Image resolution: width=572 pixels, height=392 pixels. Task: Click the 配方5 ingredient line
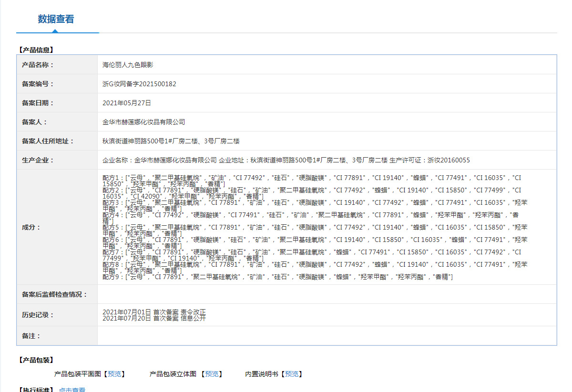(315, 230)
